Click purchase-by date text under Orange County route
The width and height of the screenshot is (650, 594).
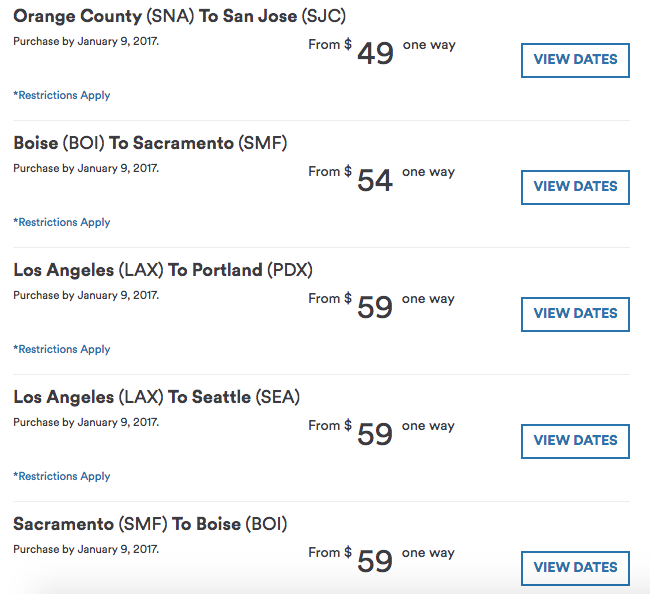(x=86, y=41)
